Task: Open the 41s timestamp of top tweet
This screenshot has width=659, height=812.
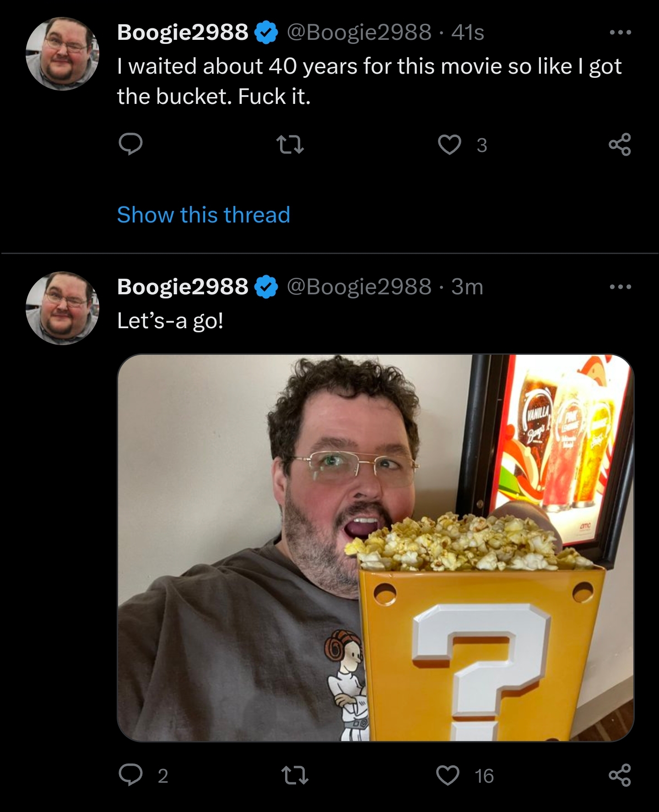Action: (x=468, y=32)
